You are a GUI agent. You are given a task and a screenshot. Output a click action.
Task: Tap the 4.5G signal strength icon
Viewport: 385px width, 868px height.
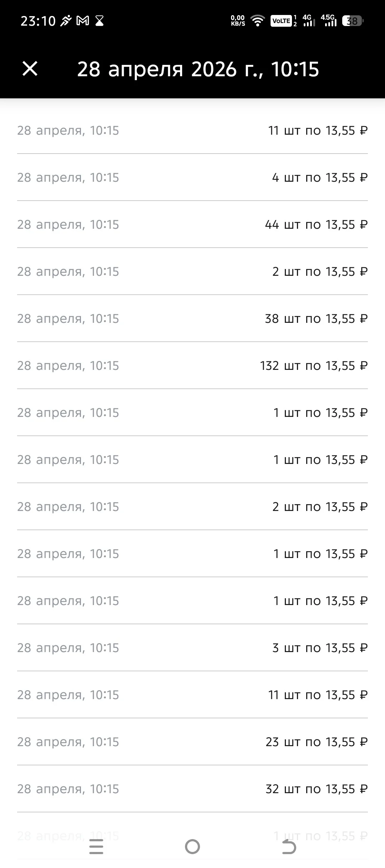[x=328, y=21]
